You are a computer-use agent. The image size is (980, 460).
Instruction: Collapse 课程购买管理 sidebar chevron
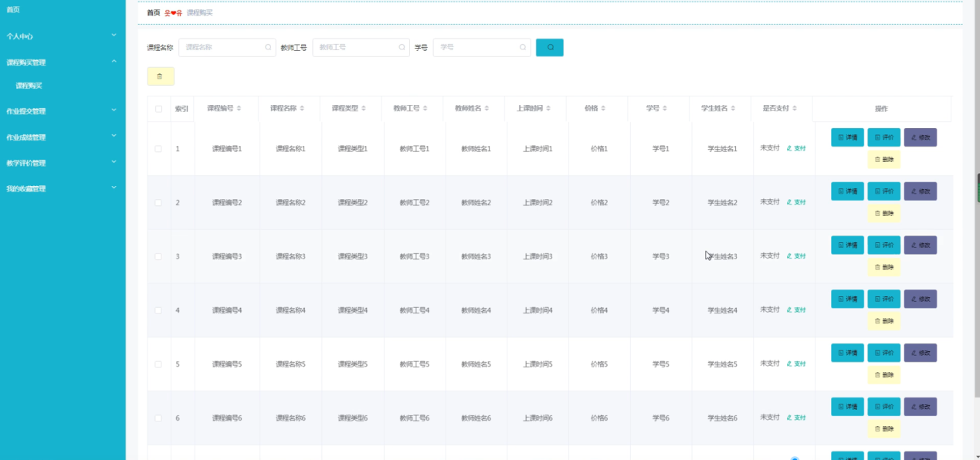click(114, 61)
